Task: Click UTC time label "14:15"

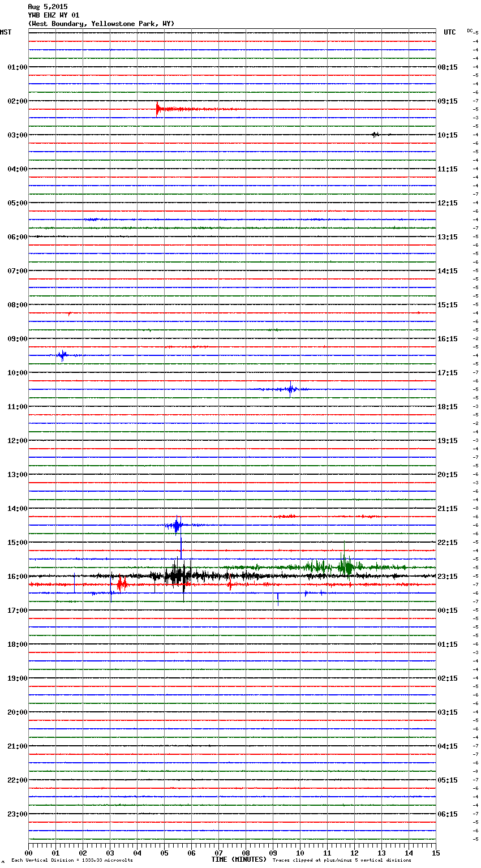Action: [448, 271]
